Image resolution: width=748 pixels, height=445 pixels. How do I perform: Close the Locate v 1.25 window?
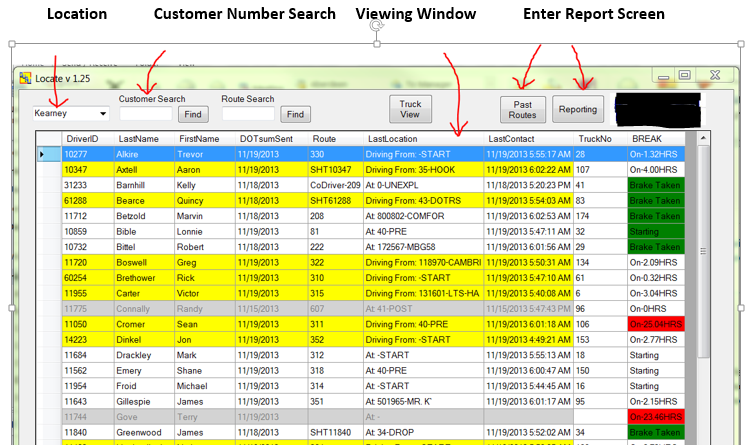pos(715,75)
